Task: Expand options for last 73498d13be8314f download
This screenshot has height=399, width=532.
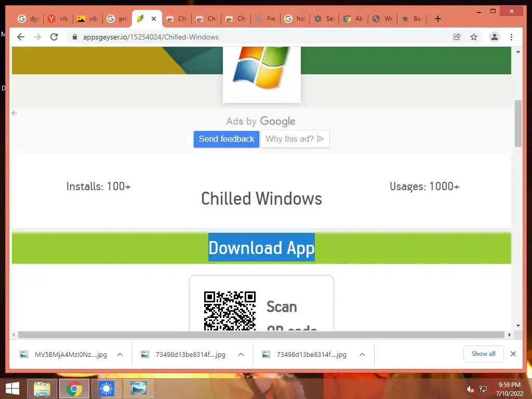Action: click(x=362, y=354)
